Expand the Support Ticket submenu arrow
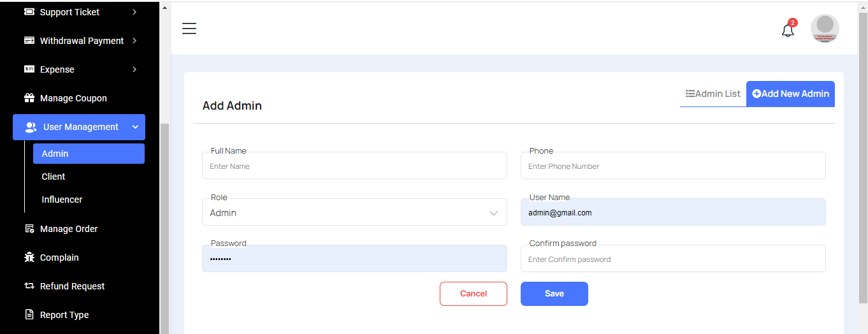This screenshot has width=868, height=334. (x=134, y=12)
